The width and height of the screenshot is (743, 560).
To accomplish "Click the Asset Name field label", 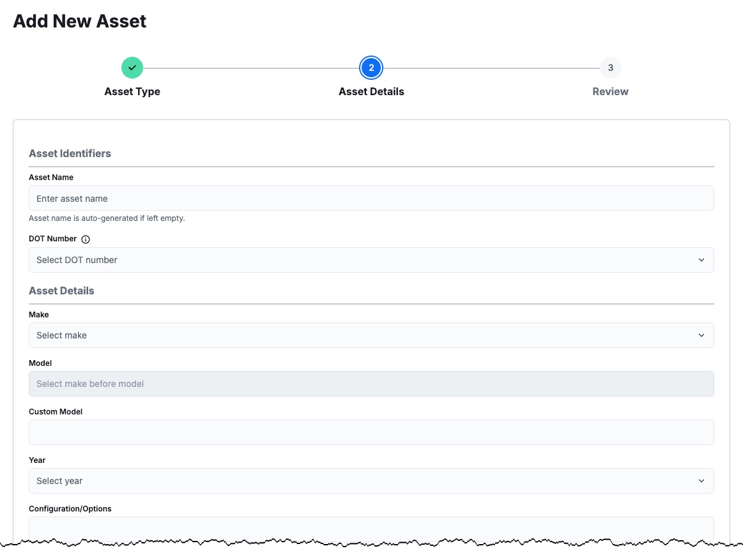I will [51, 177].
